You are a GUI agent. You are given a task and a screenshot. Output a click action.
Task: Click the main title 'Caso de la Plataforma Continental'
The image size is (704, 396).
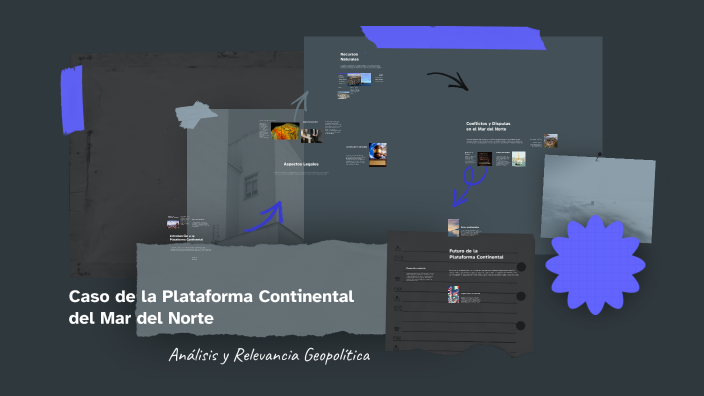211,296
